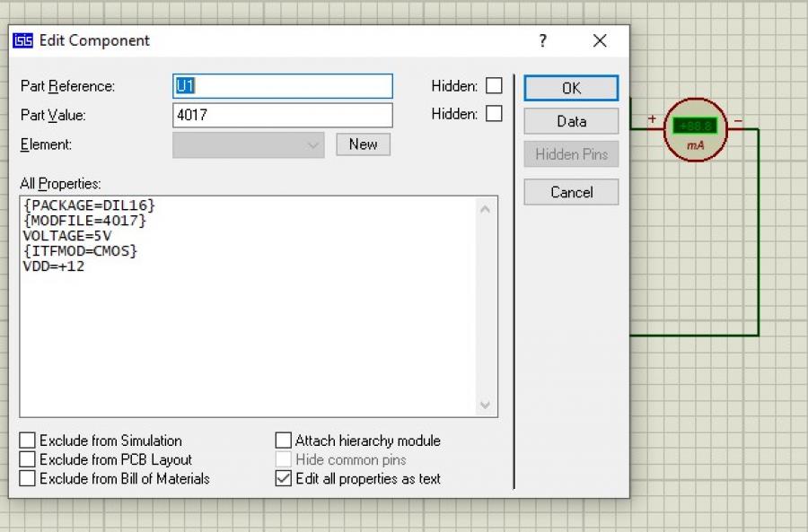Select the milliammeter component on the schematic
Viewport: 808px width, 532px height.
[695, 131]
